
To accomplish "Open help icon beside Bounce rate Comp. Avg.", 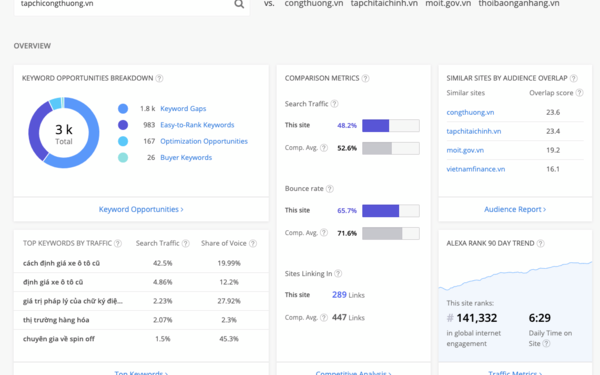I will [324, 233].
